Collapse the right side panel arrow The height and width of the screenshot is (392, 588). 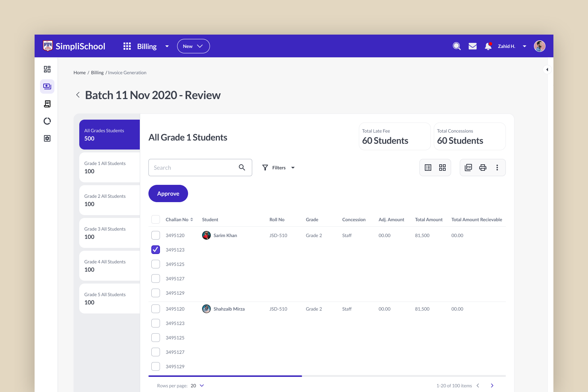[x=547, y=70]
